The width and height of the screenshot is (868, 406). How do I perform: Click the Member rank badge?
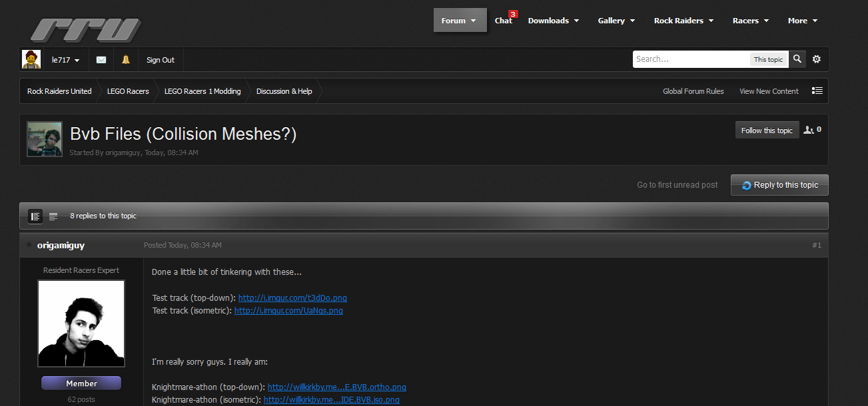(x=81, y=383)
